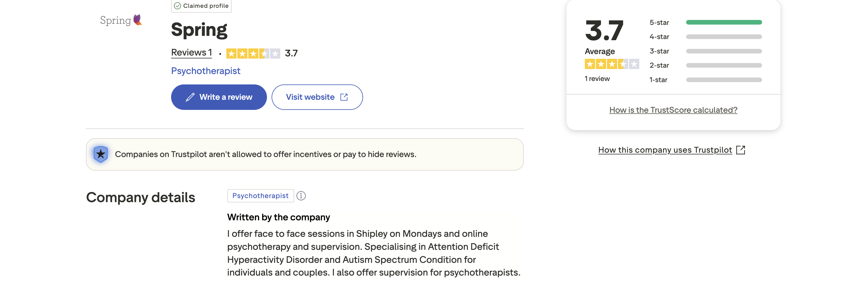Click the star rating next to Reviews 1
The height and width of the screenshot is (288, 868).
point(253,53)
